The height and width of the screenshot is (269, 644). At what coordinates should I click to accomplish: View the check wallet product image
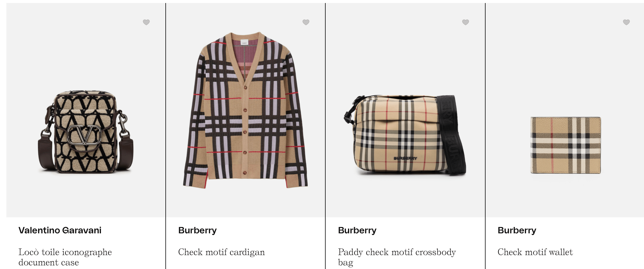(x=566, y=145)
